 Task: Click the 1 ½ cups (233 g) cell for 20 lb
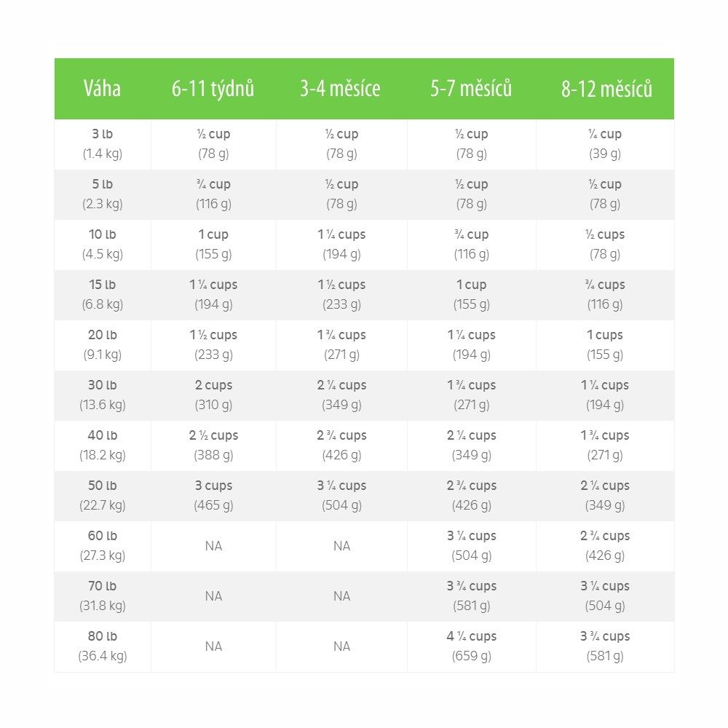click(x=213, y=345)
